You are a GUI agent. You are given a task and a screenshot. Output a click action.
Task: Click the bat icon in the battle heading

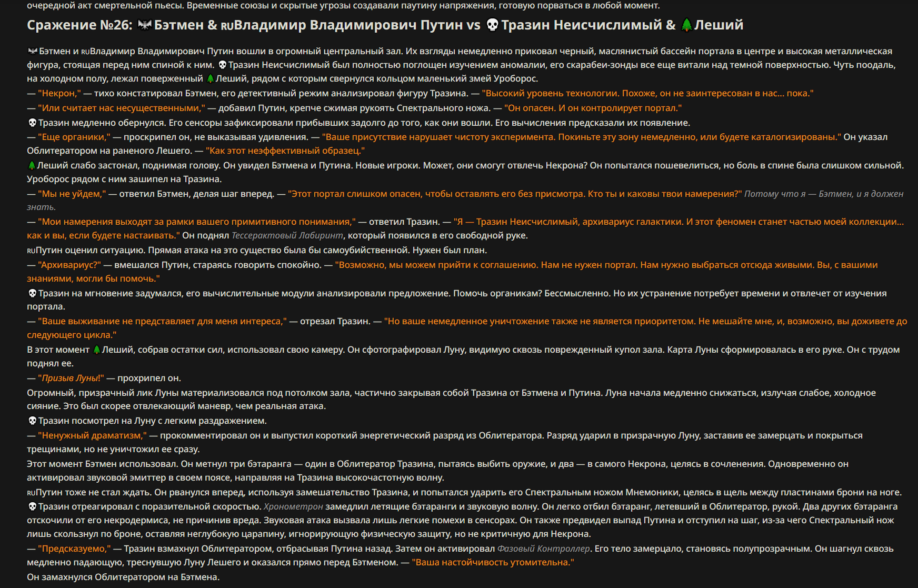(145, 25)
